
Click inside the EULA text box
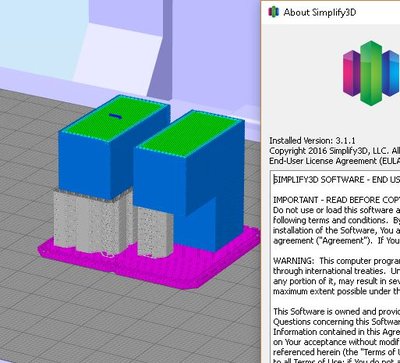click(335, 267)
